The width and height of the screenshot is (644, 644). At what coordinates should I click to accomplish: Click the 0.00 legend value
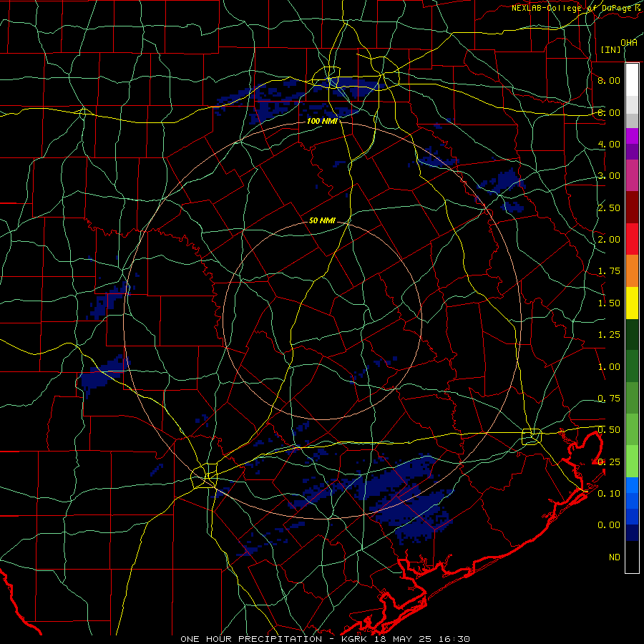[609, 525]
